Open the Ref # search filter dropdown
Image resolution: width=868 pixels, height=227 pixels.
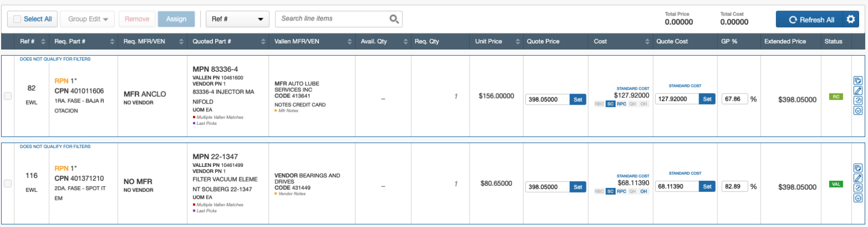coord(237,19)
